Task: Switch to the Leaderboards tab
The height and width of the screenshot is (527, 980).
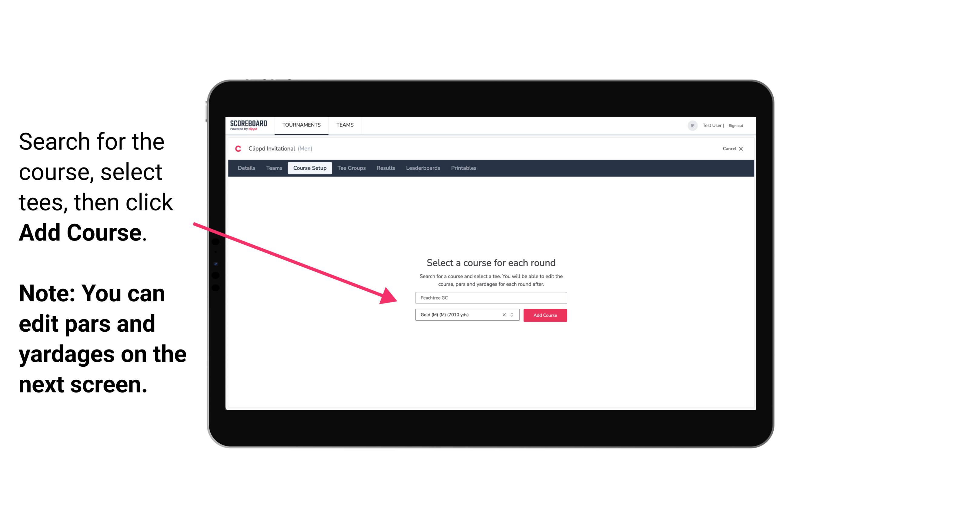Action: [422, 168]
